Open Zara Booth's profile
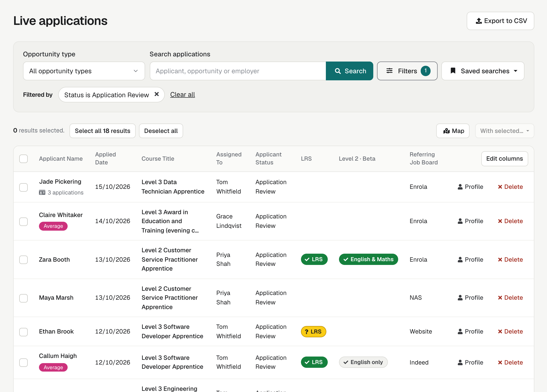Image resolution: width=547 pixels, height=392 pixels. (470, 260)
